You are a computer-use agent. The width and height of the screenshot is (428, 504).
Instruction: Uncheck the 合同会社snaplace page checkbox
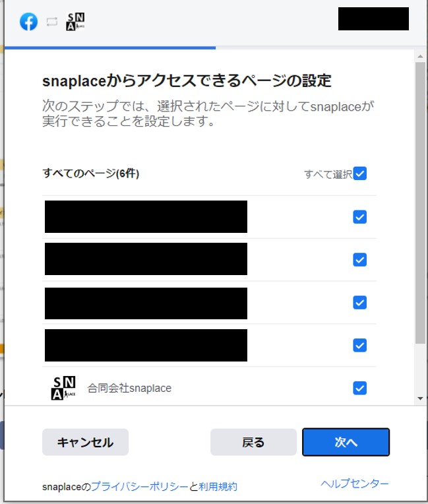point(359,388)
